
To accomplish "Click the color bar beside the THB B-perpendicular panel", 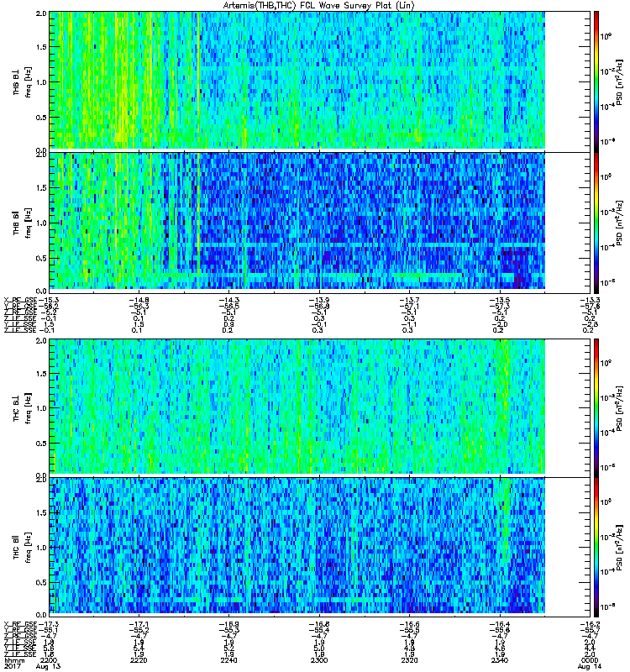I will 596,81.
